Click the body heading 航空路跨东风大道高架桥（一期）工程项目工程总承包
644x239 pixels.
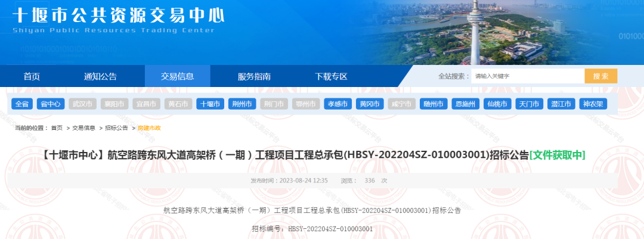click(312, 210)
